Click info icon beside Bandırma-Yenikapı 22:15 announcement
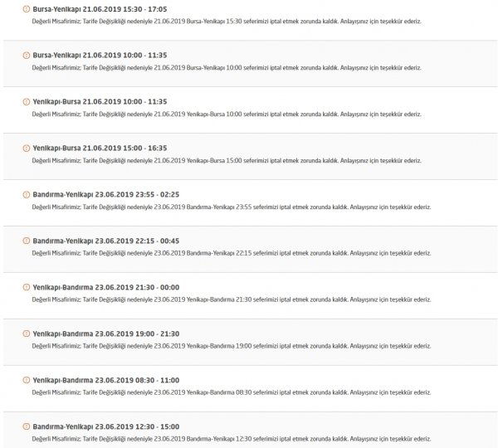This screenshot has width=498, height=448. 27,241
